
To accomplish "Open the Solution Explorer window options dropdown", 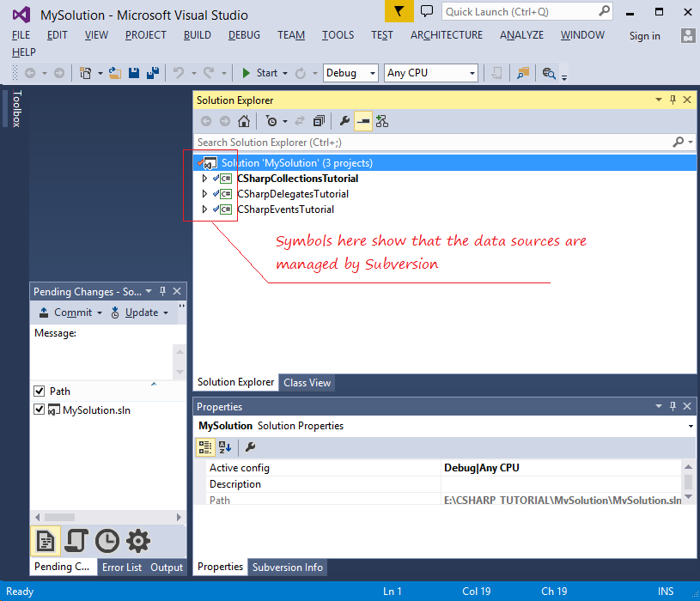I will click(x=659, y=100).
